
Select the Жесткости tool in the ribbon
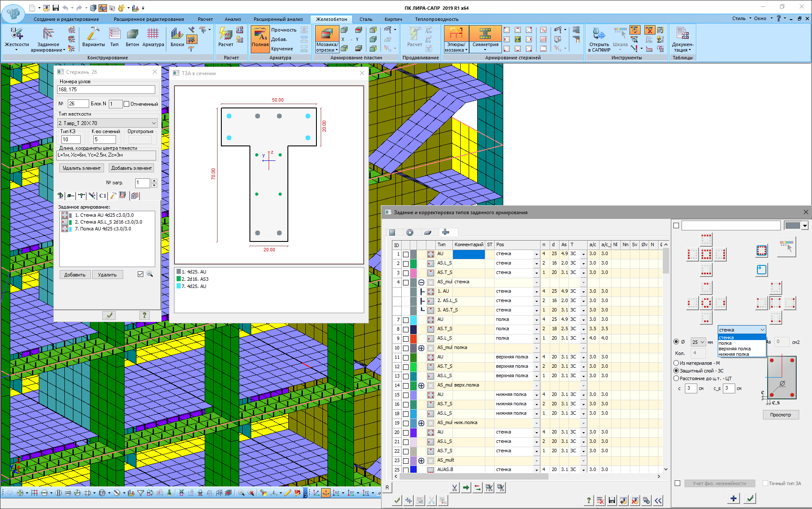tap(16, 38)
